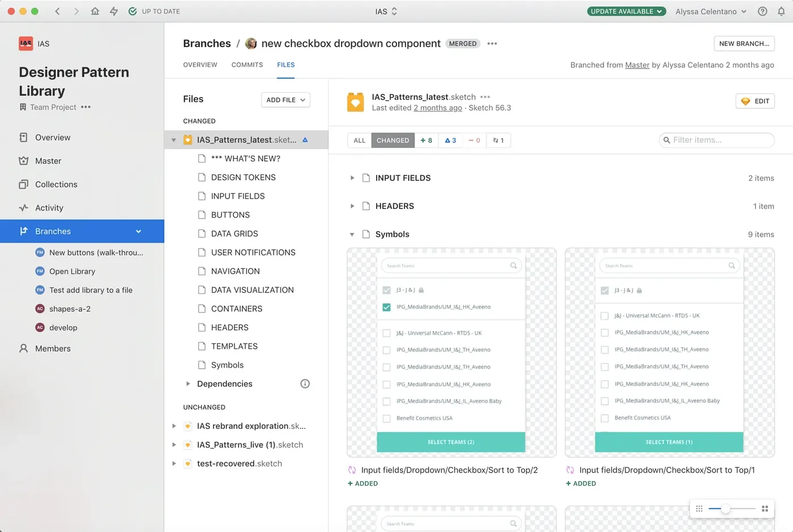Collapse the Symbols section in content area
793x532 pixels.
[x=352, y=235]
